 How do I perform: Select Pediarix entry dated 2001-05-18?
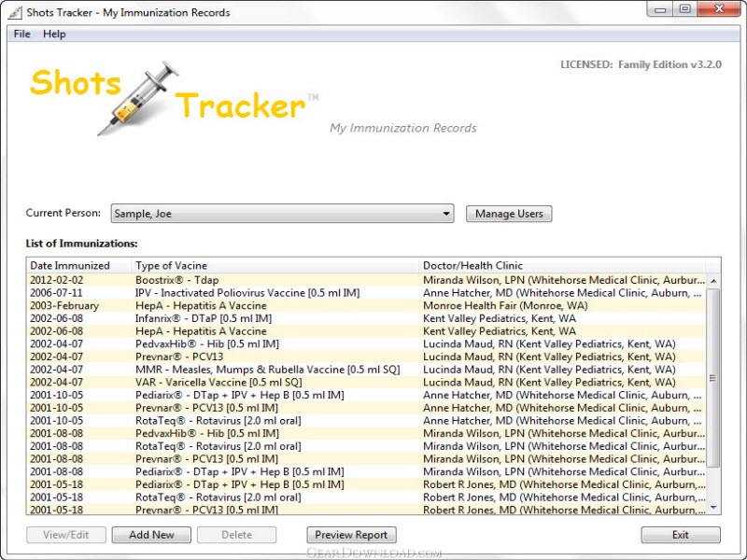point(240,484)
